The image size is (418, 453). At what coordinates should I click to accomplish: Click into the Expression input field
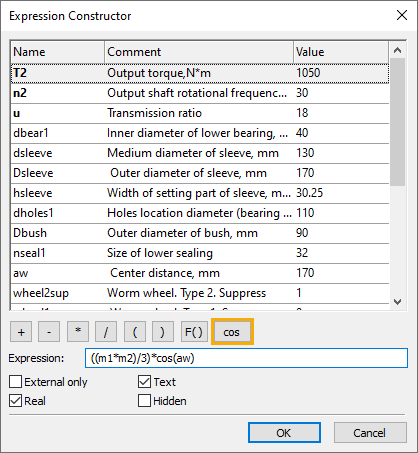246,358
